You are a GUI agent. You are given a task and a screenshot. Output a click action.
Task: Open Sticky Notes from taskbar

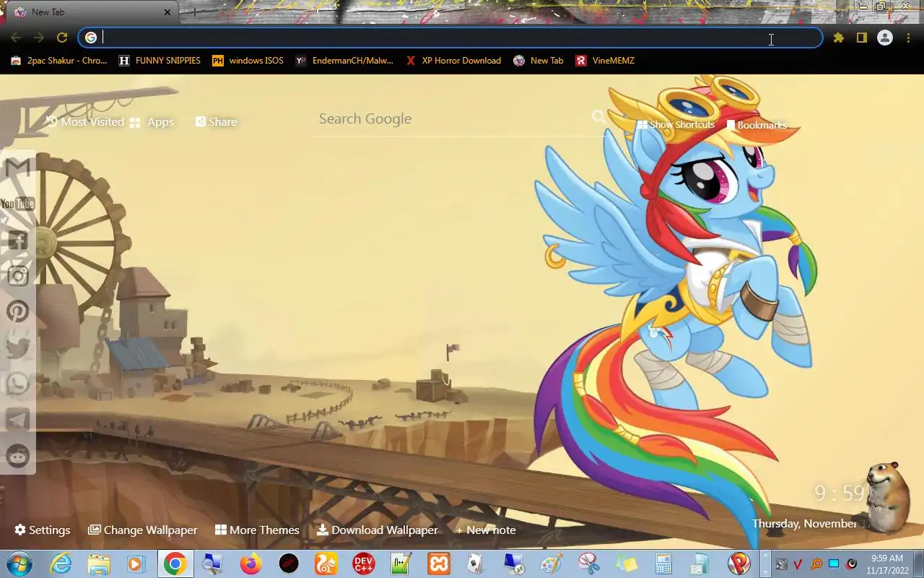pos(627,564)
